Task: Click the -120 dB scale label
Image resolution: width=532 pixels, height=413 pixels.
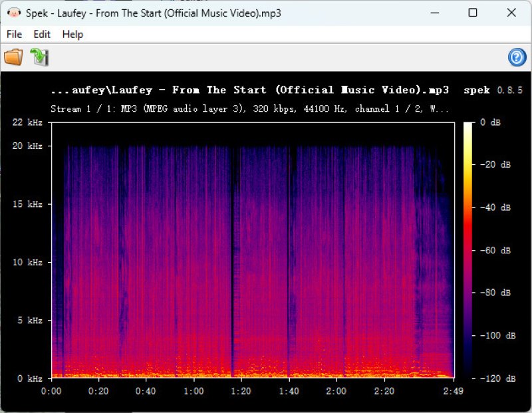Action: click(497, 378)
